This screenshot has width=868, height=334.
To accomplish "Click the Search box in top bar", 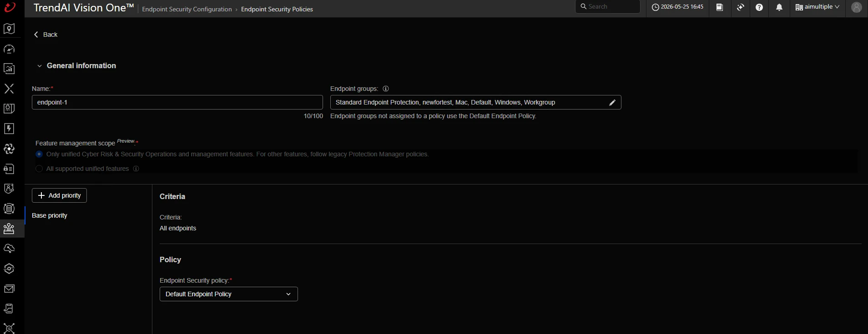I will 608,7.
